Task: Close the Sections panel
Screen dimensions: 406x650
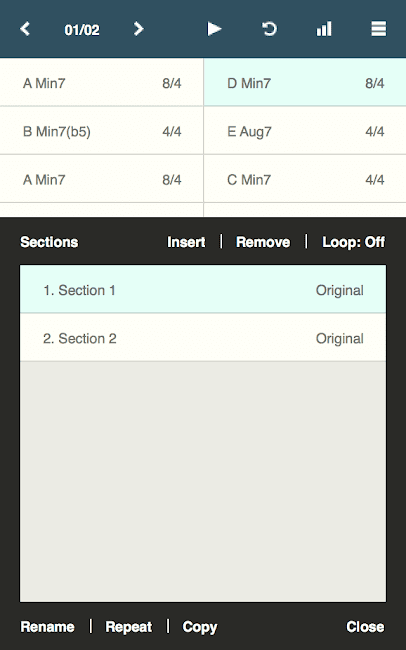Action: point(365,627)
